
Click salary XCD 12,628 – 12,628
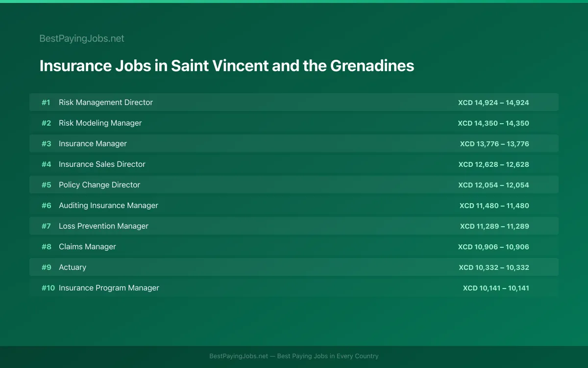point(494,164)
